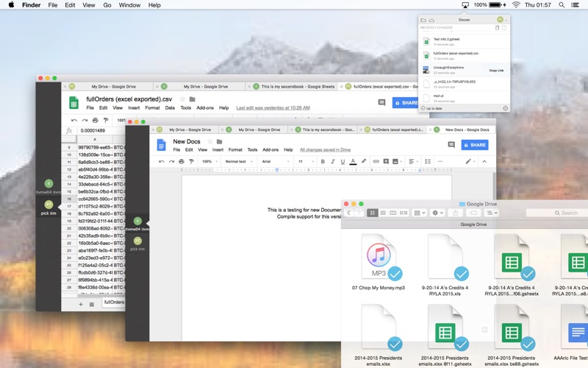Open the Add-ons menu in New Docs
This screenshot has width=588, height=368.
click(270, 149)
